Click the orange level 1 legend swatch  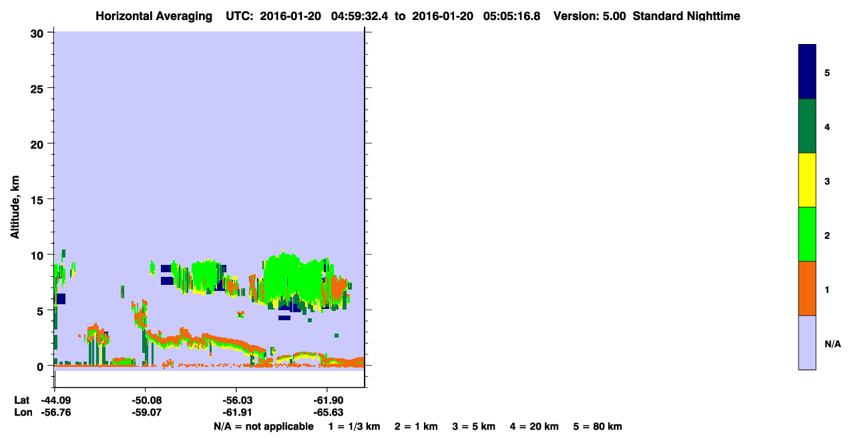click(807, 288)
